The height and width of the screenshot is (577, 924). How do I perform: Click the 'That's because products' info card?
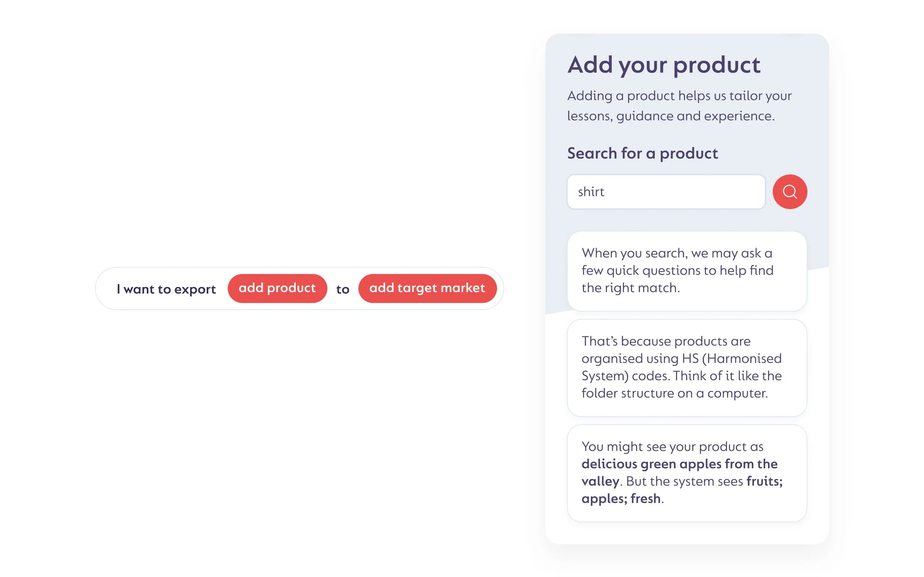pos(687,367)
